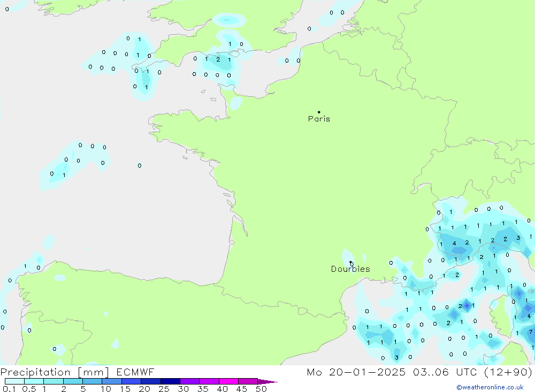Click the 20 label on the legend scale
535x392 pixels.
144,389
